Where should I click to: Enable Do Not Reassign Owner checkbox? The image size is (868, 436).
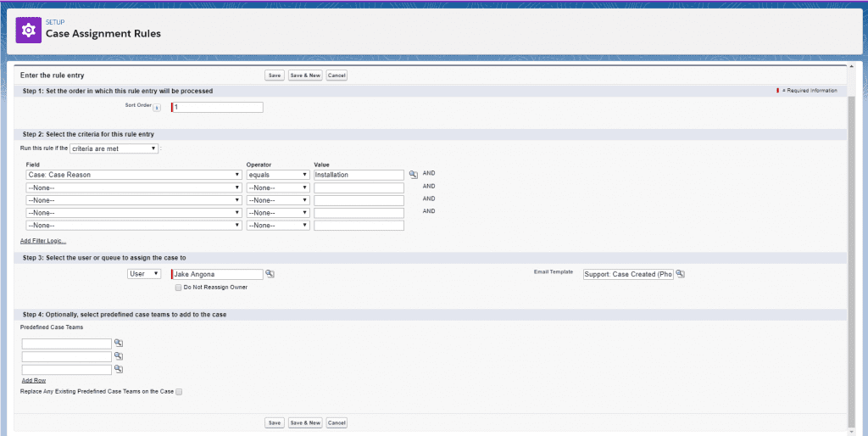click(177, 288)
